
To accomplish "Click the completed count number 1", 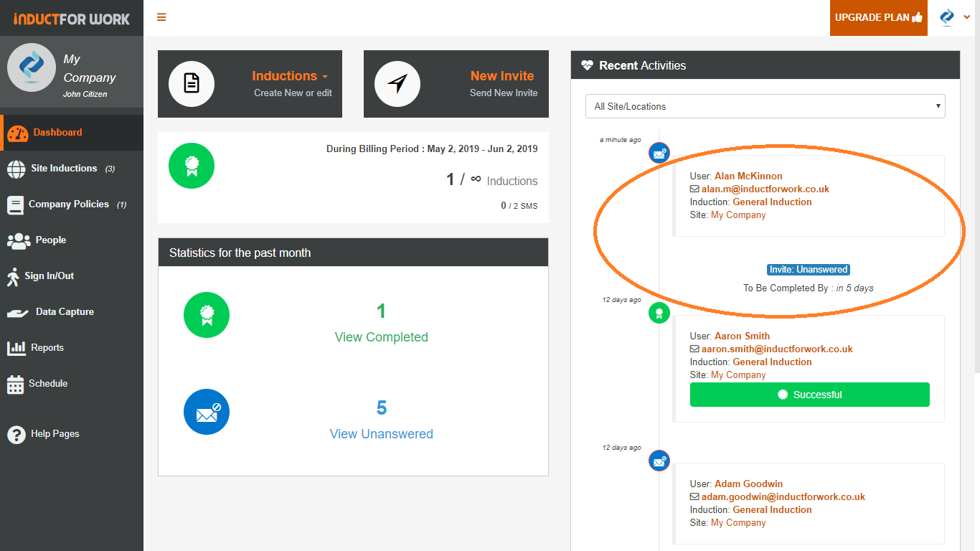I will pyautogui.click(x=382, y=311).
